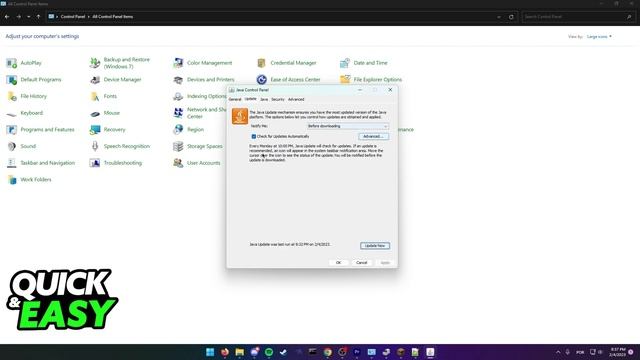Open Mouse settings

point(105,113)
